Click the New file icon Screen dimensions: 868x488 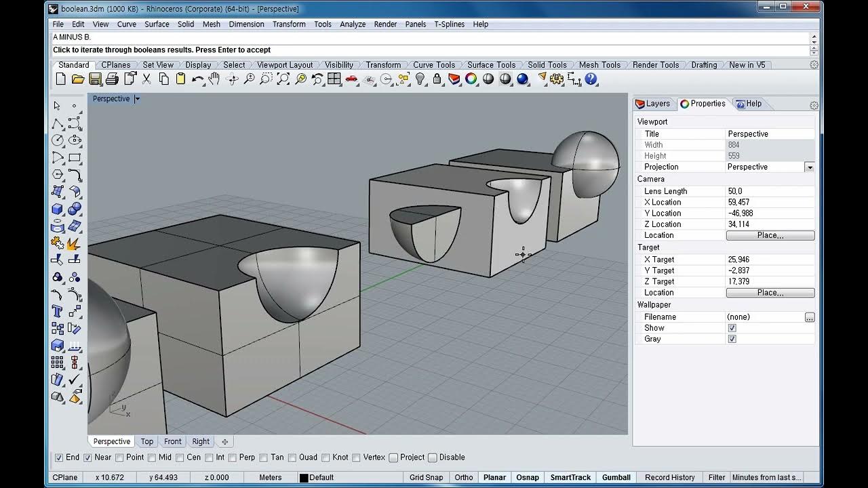tap(61, 79)
